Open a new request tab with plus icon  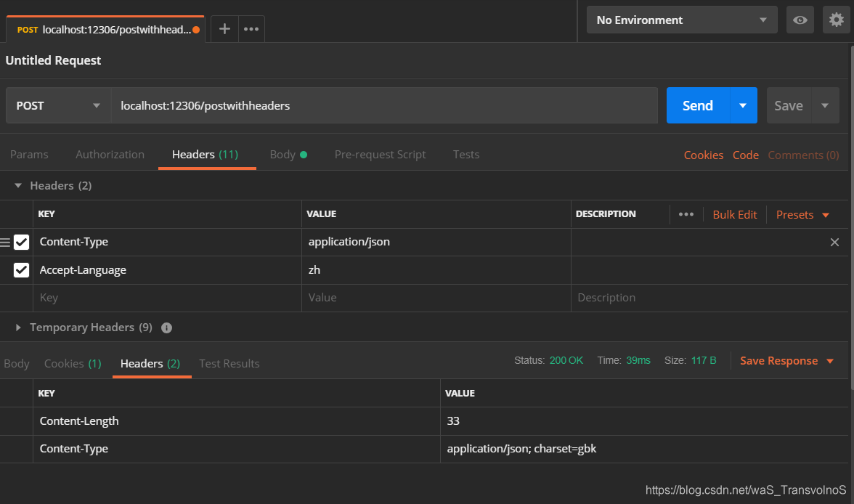pyautogui.click(x=224, y=29)
